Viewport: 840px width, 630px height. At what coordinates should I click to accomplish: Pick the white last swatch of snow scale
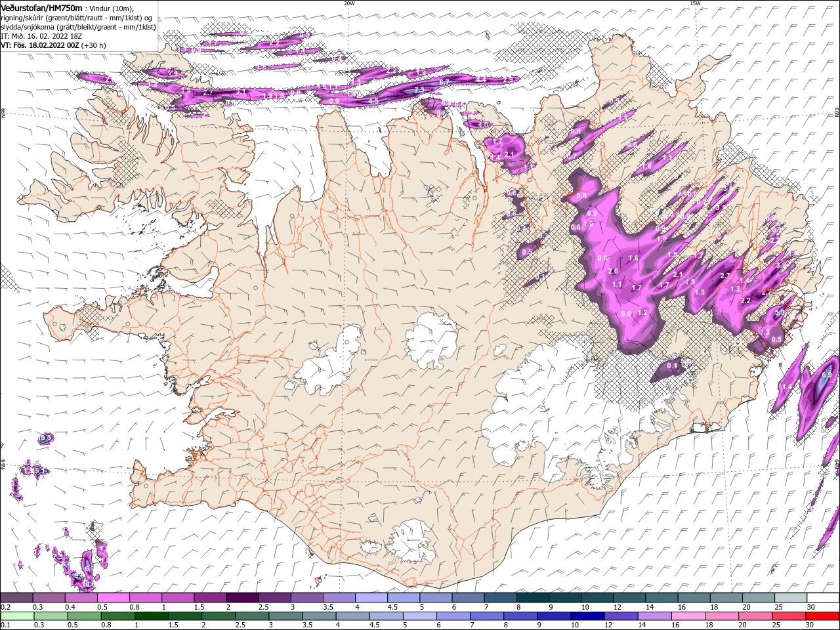pyautogui.click(x=823, y=598)
